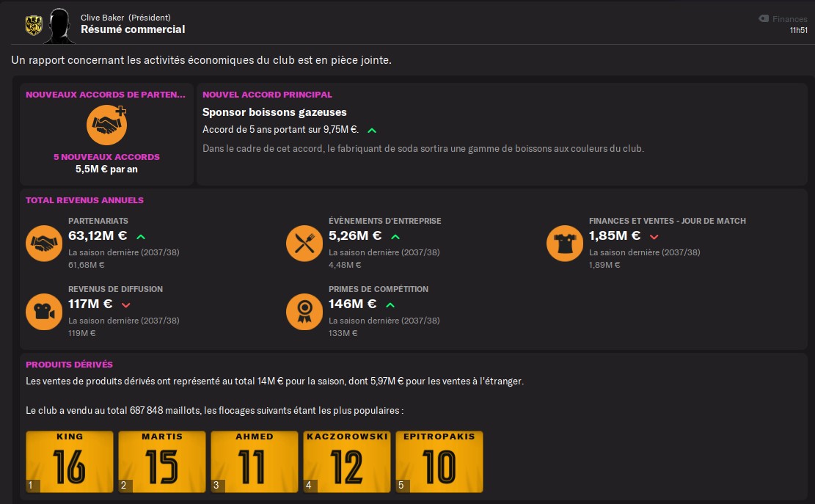Open the Finances category label
The image size is (815, 504).
coord(789,19)
